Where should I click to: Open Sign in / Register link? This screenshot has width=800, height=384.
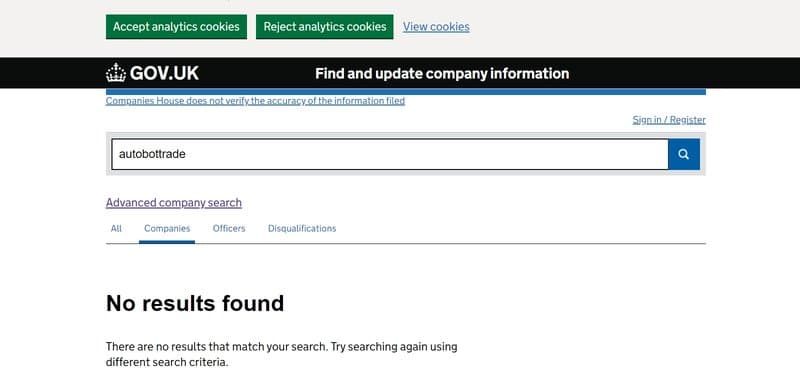[669, 120]
